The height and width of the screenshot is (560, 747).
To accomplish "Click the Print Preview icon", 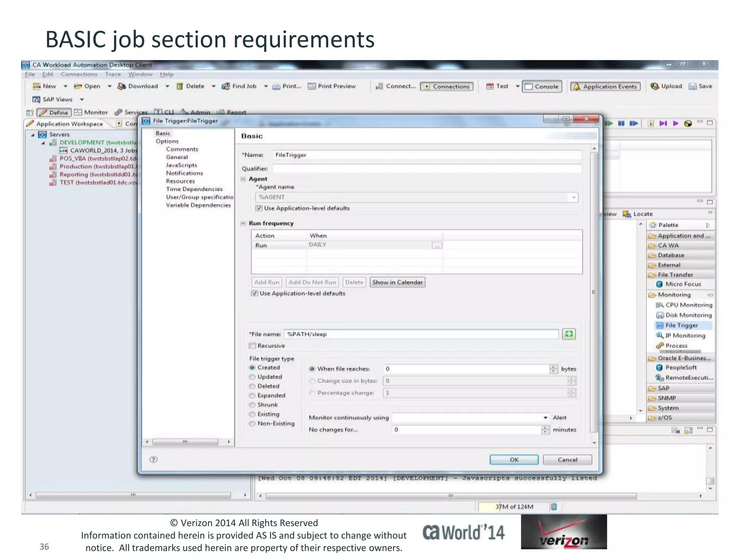I will [x=311, y=86].
